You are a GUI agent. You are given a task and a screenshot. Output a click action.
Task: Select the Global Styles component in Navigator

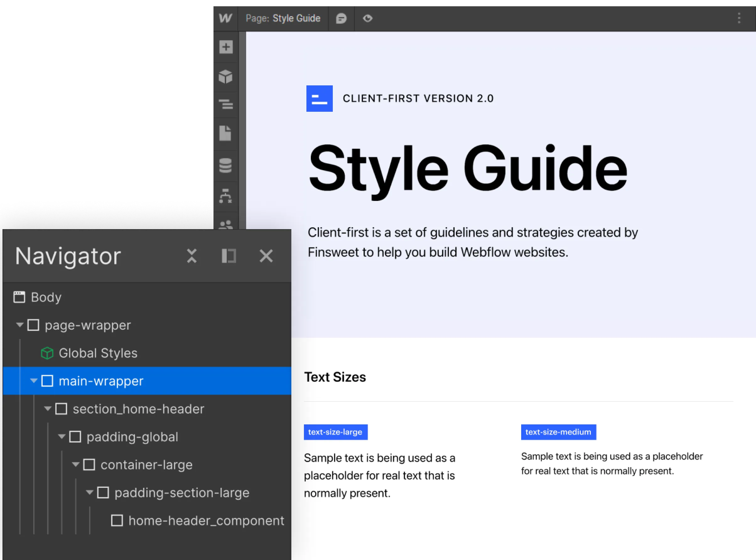coord(98,353)
